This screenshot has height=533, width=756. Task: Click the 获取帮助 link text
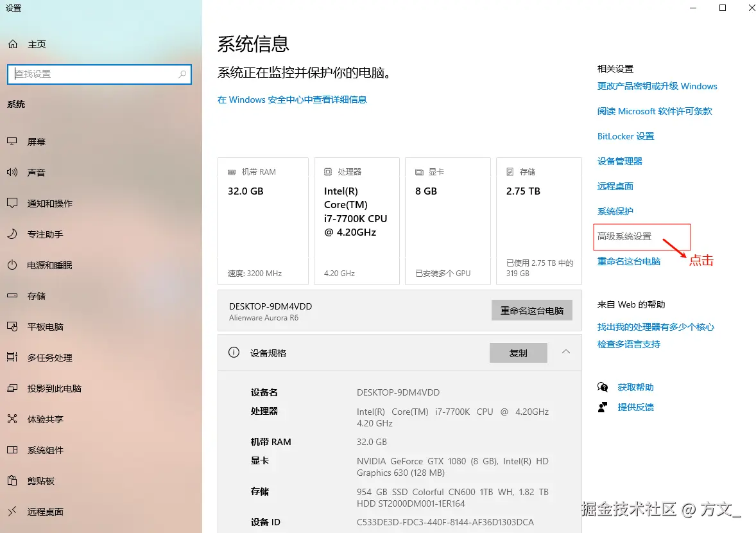(x=635, y=387)
